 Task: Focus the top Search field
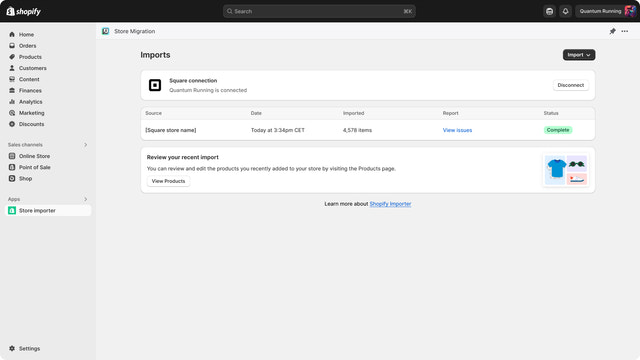319,11
